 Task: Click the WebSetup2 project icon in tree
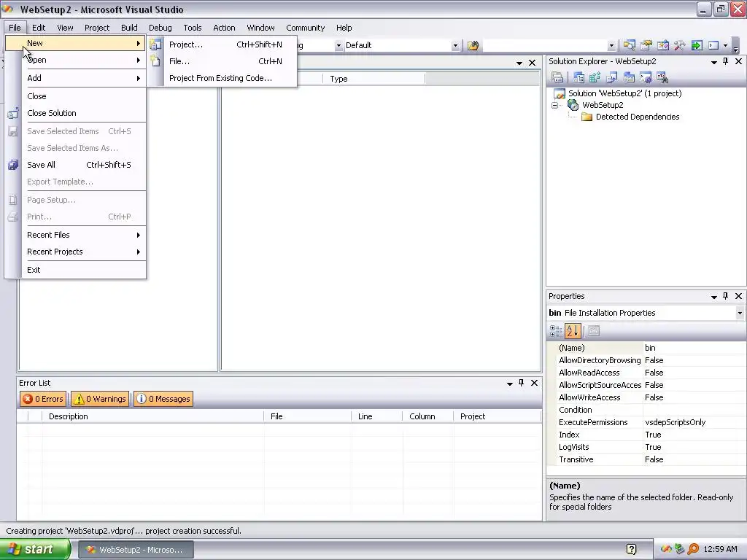click(x=573, y=105)
